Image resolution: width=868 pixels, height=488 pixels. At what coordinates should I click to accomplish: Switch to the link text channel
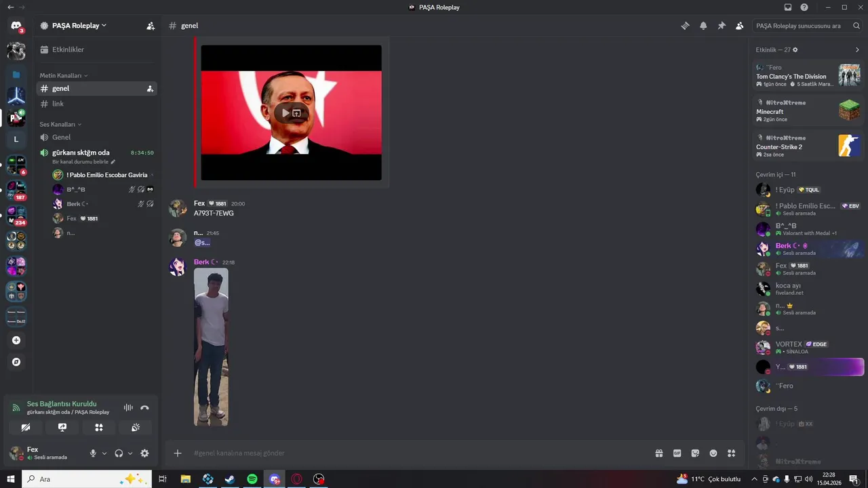tap(96, 104)
